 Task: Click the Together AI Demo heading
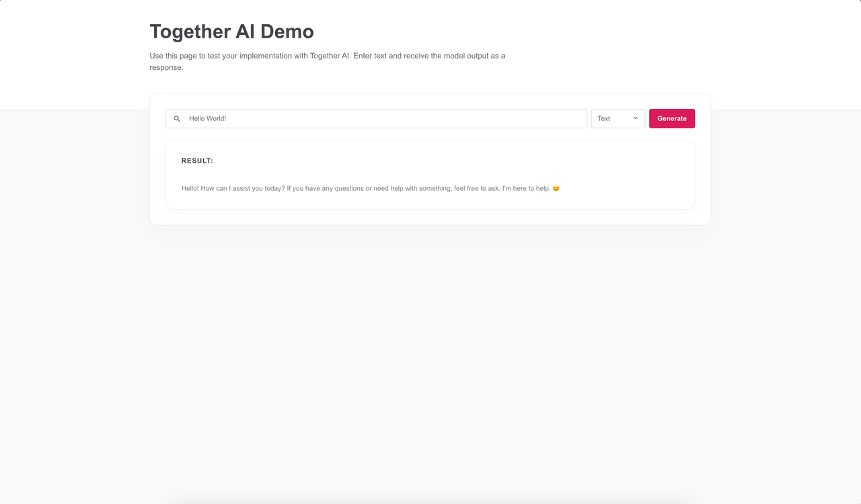click(231, 32)
